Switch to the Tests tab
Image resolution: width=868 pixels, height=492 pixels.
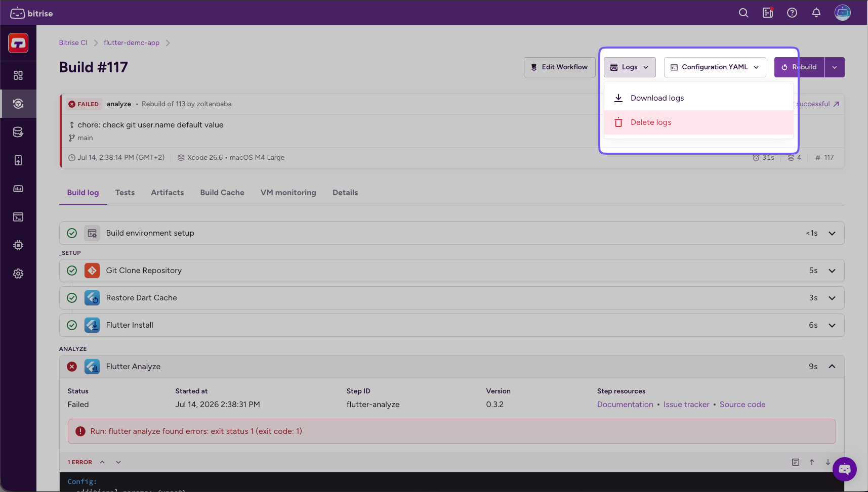(125, 193)
